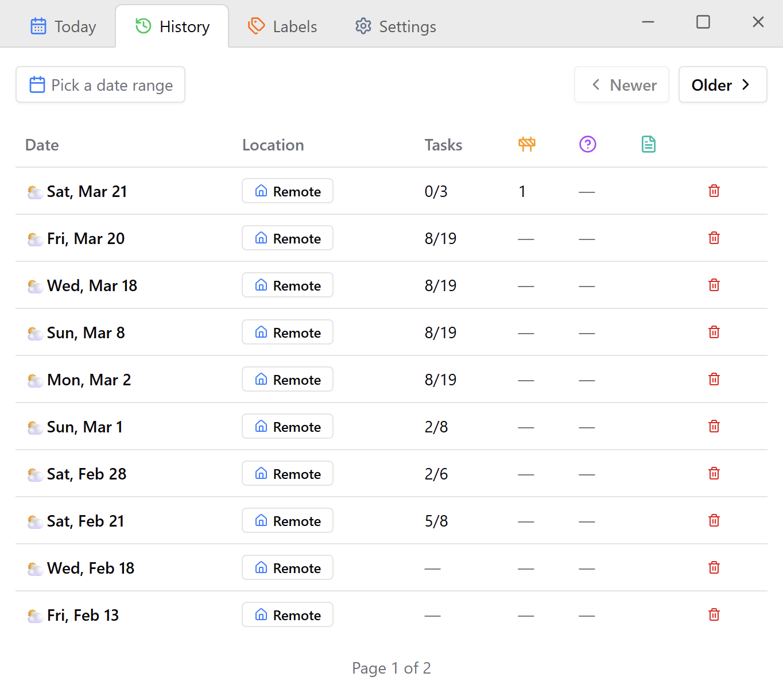Click the 0/3 task progress for Sat, Mar 21
This screenshot has height=700, width=783.
436,191
